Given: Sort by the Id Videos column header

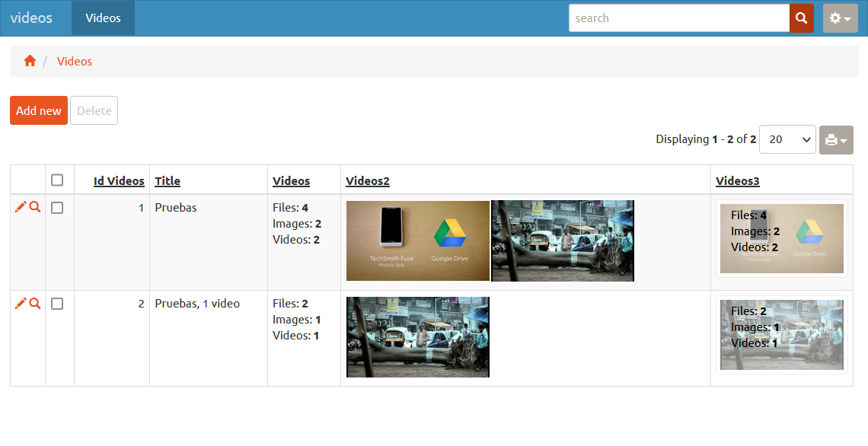Looking at the screenshot, I should (x=118, y=180).
